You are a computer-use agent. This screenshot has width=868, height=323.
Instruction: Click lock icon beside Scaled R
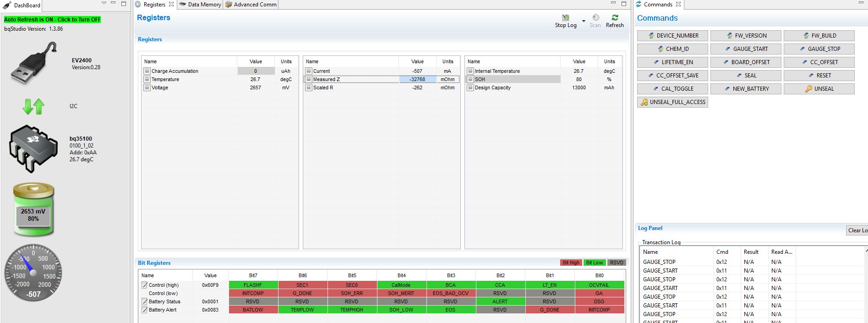[x=309, y=88]
